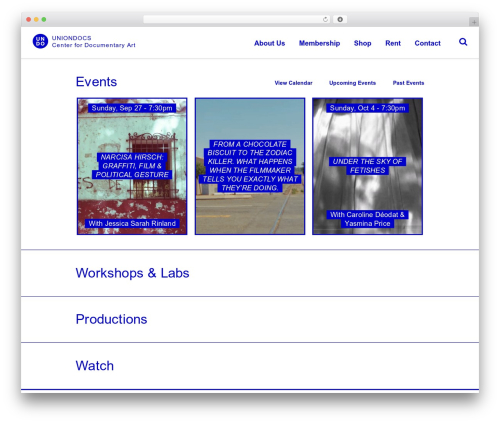Maximize window with green button
This screenshot has height=423, width=500.
click(44, 19)
